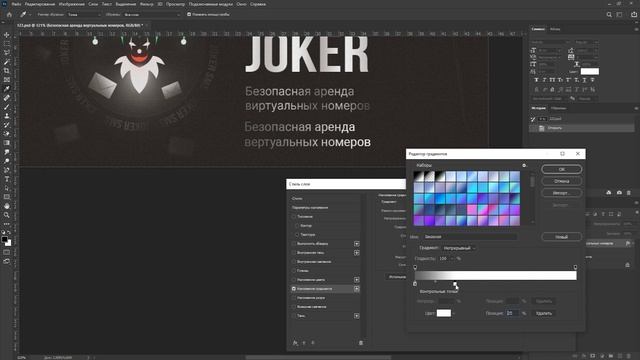The width and height of the screenshot is (640, 360).
Task: Select the Gradient tool
Action: (7, 143)
